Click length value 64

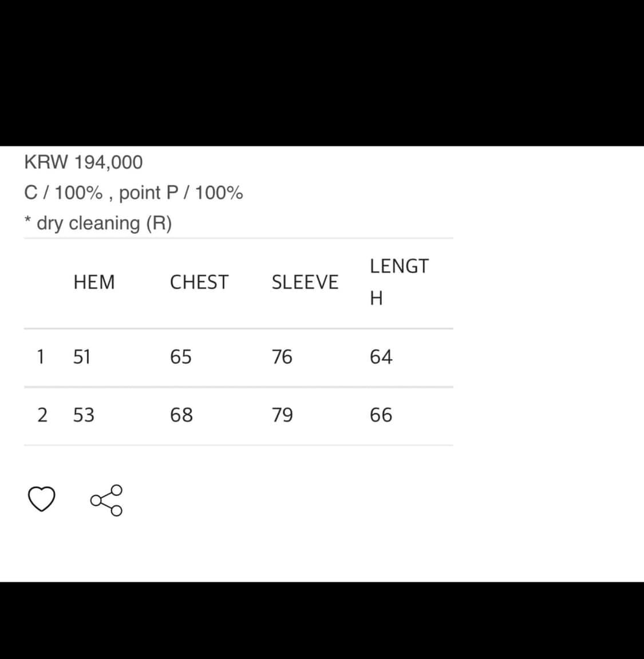coord(381,357)
